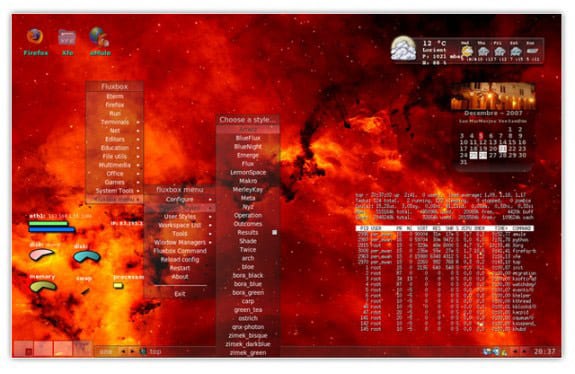The image size is (575, 374).
Task: Apply the qnx-photon style
Action: (x=248, y=327)
